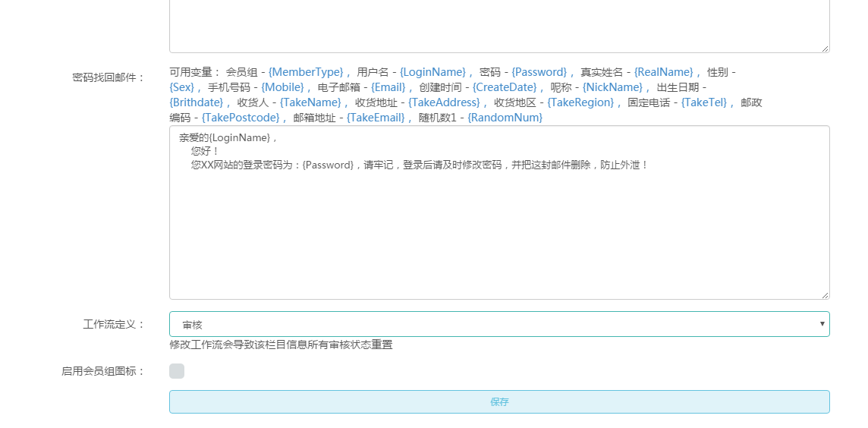Insert the {TakeTel} variable

click(703, 102)
